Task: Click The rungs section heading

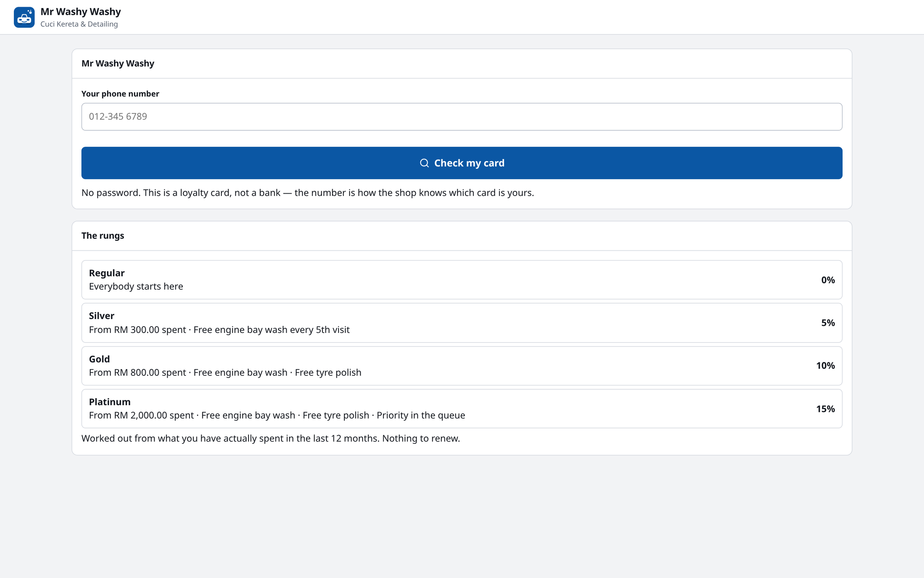Action: click(x=102, y=236)
